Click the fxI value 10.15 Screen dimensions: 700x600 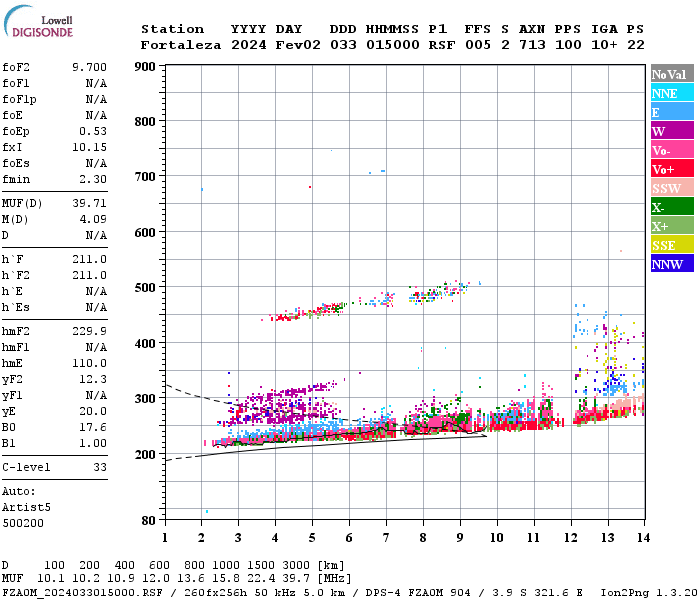[x=89, y=147]
